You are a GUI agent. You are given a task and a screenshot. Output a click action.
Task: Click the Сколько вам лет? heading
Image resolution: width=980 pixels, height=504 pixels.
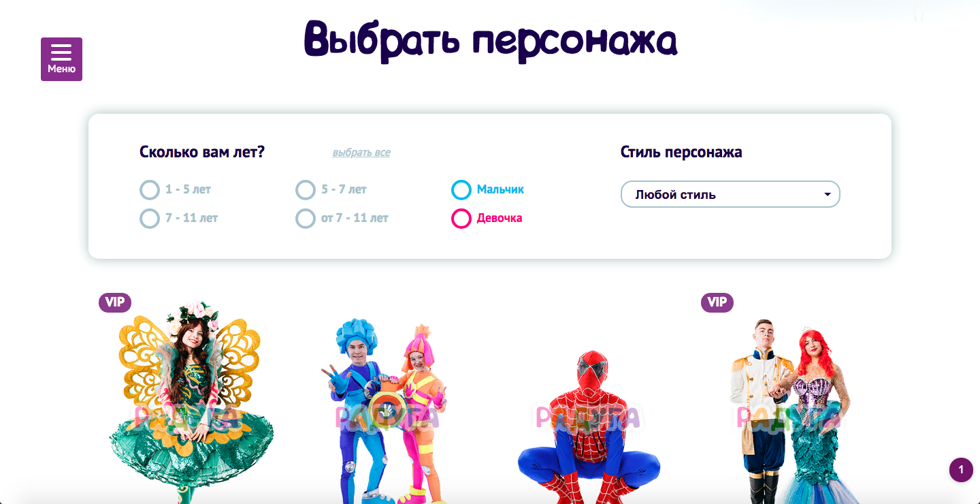pyautogui.click(x=202, y=152)
